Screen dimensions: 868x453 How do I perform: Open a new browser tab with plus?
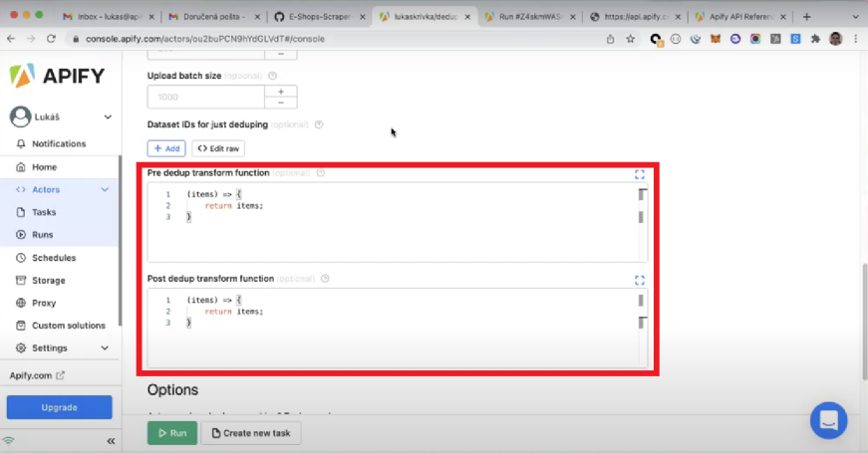click(x=806, y=17)
